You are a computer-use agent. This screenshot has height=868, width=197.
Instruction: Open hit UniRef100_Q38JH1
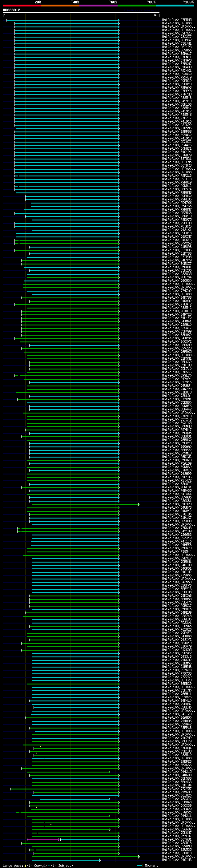(177, 43)
